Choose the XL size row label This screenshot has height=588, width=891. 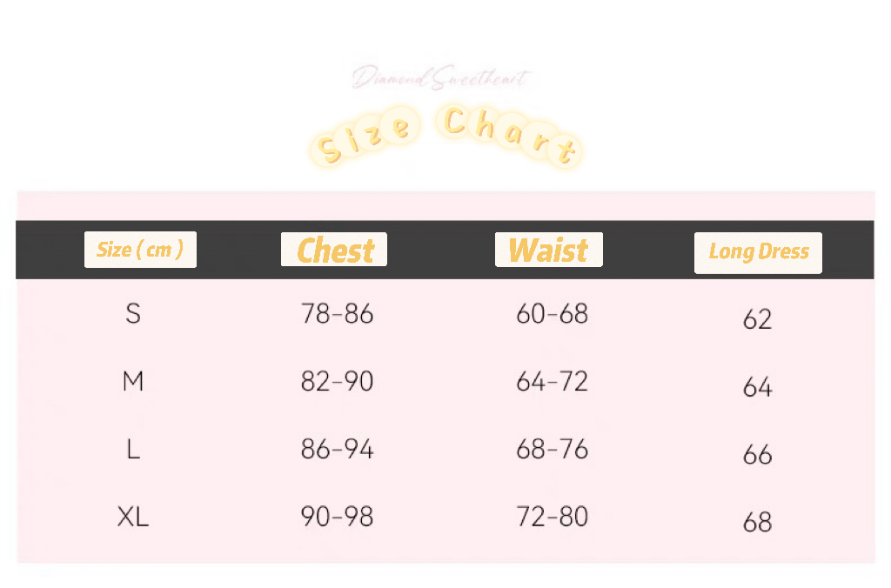pos(133,518)
